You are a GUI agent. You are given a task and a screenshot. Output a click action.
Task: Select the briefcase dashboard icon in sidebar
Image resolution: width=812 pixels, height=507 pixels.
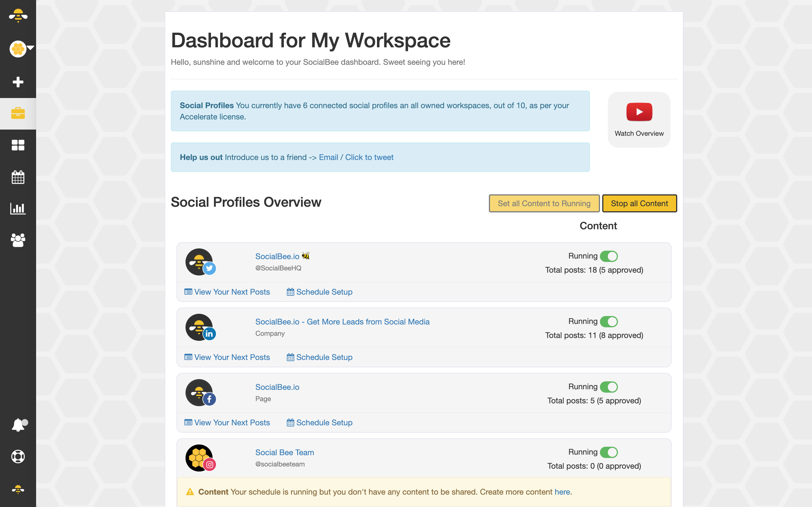[18, 113]
